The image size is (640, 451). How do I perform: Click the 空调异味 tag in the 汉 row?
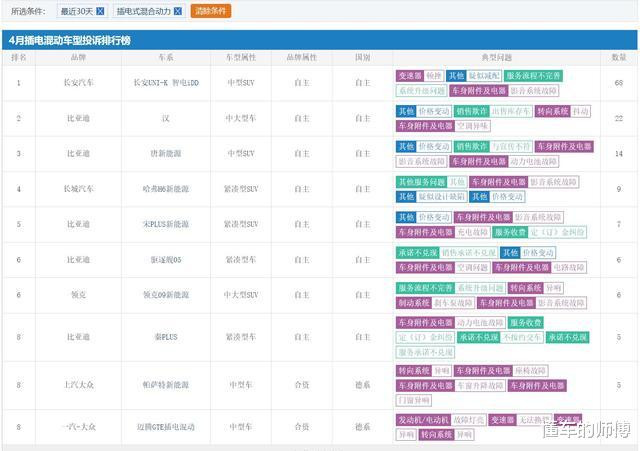tap(472, 126)
